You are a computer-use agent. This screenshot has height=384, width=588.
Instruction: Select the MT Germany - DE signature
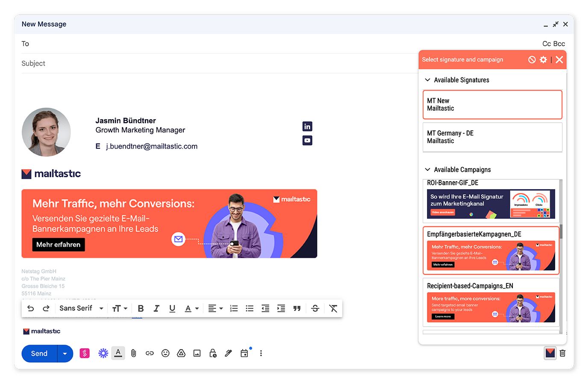tap(492, 137)
